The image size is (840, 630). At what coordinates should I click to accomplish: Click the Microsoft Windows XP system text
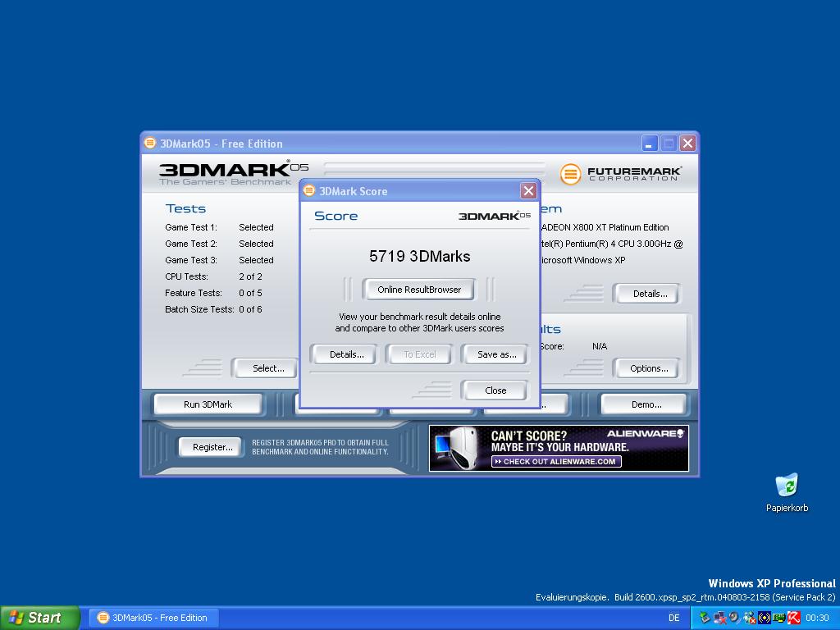[583, 260]
